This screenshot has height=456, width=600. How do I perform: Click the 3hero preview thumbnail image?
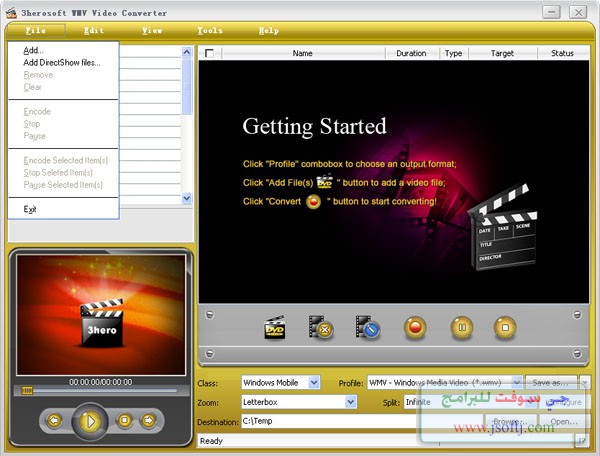point(101,315)
